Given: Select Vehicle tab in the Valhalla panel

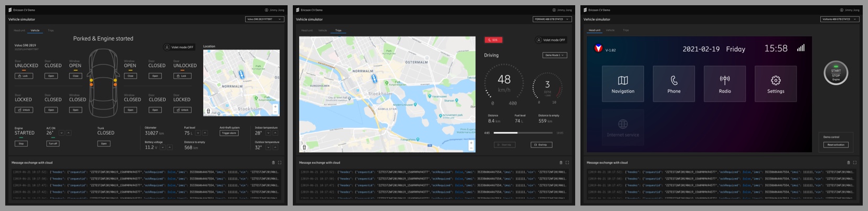Looking at the screenshot, I should click(610, 30).
